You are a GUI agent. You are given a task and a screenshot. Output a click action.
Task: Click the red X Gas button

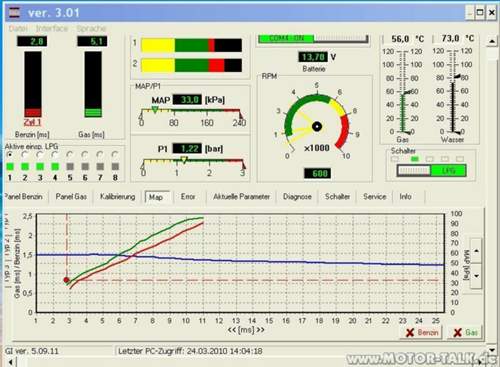pos(466,332)
